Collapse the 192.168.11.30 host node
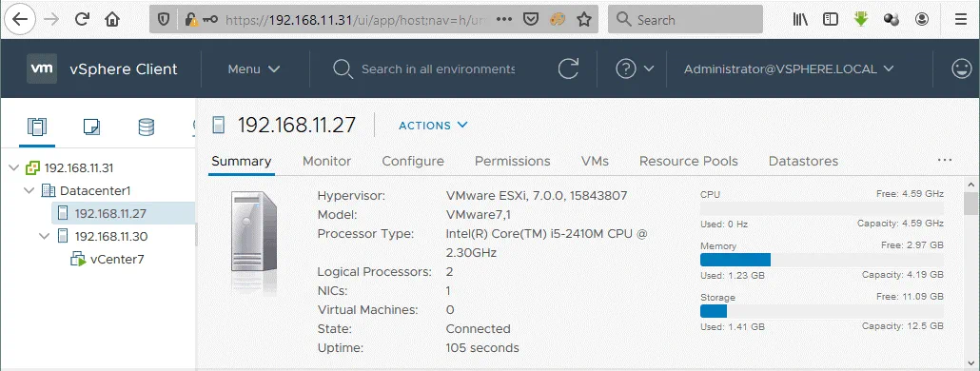980x371 pixels. pos(44,236)
